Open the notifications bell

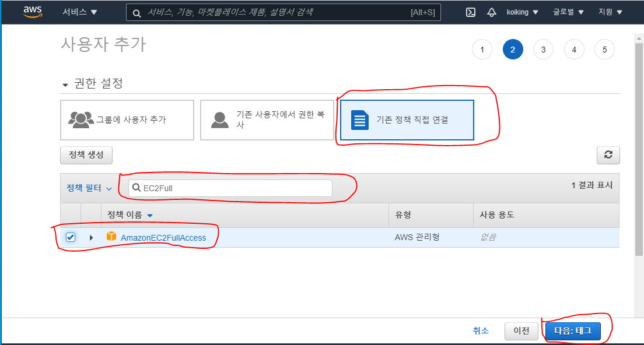tap(492, 12)
